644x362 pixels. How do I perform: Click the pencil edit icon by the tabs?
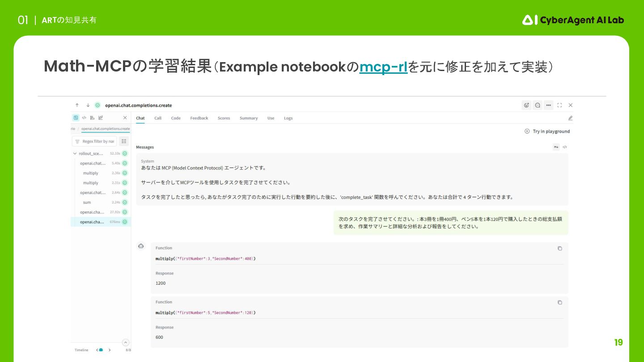(x=570, y=118)
